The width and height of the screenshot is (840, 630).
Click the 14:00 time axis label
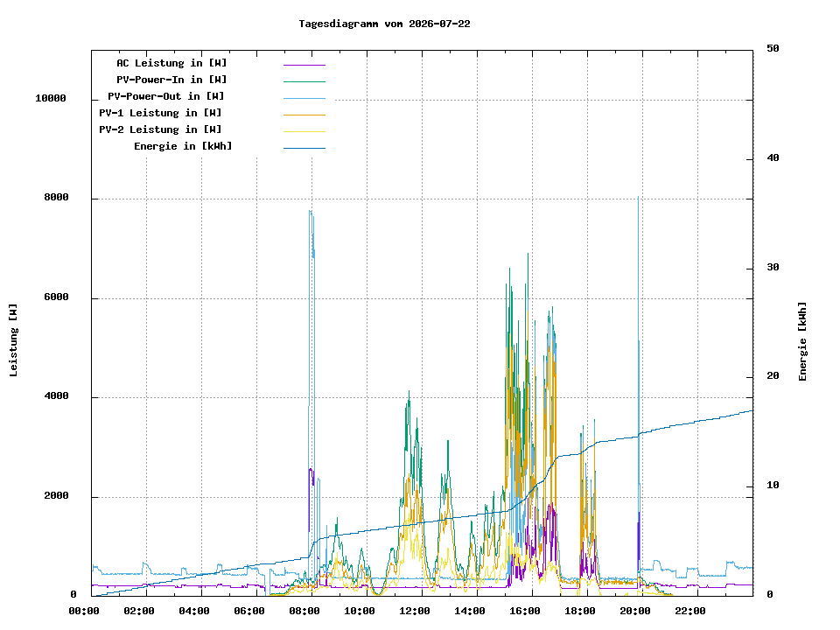470,611
